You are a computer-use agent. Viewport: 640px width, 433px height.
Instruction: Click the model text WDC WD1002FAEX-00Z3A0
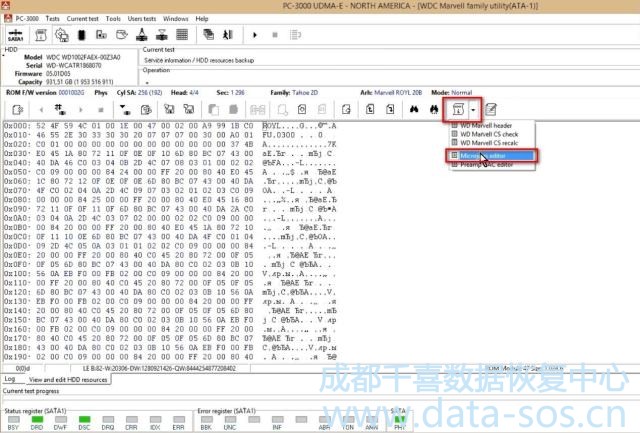(83, 57)
